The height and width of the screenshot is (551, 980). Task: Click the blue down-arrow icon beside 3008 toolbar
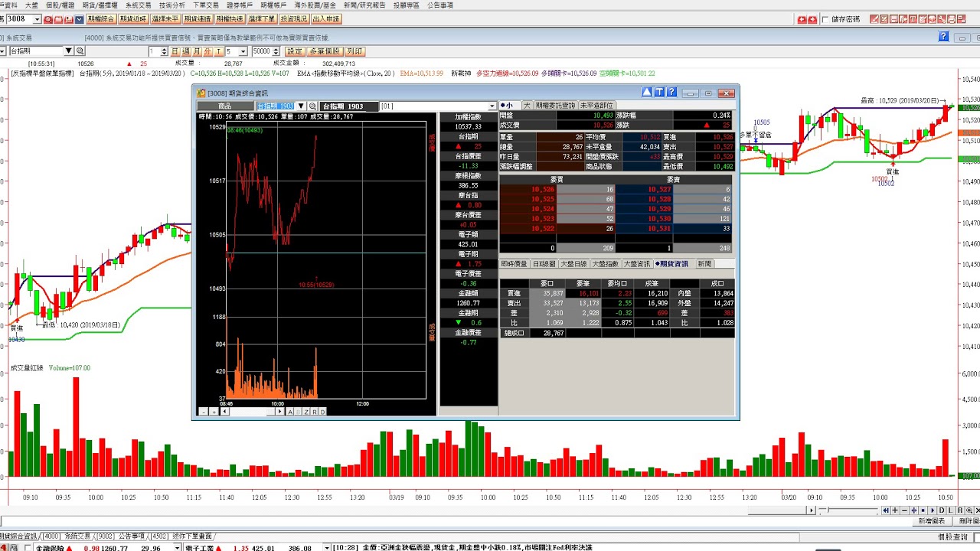[80, 18]
